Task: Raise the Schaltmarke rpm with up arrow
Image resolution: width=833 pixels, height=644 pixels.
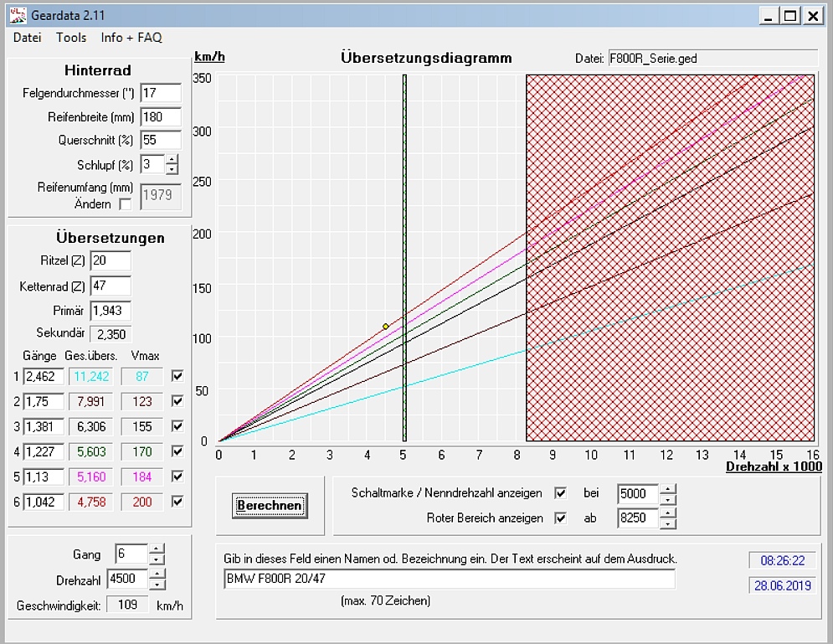Action: (x=667, y=489)
